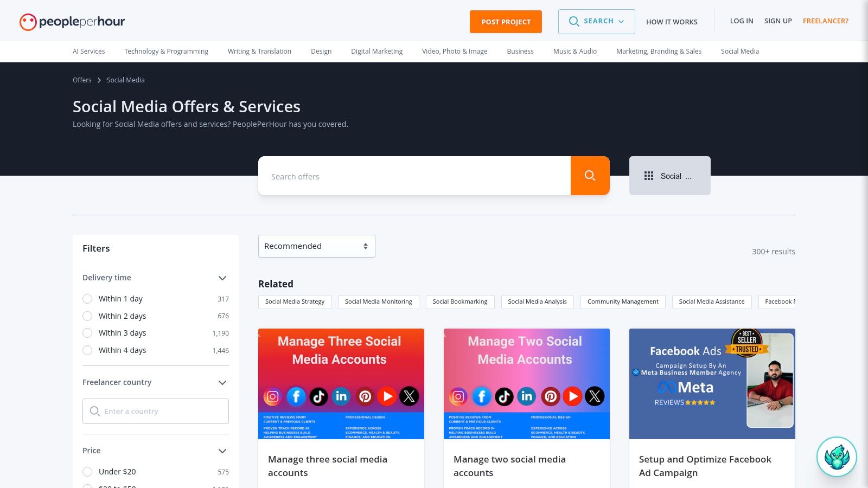Image resolution: width=868 pixels, height=488 pixels.
Task: Select the Within 2 days radio button
Action: [x=87, y=316]
